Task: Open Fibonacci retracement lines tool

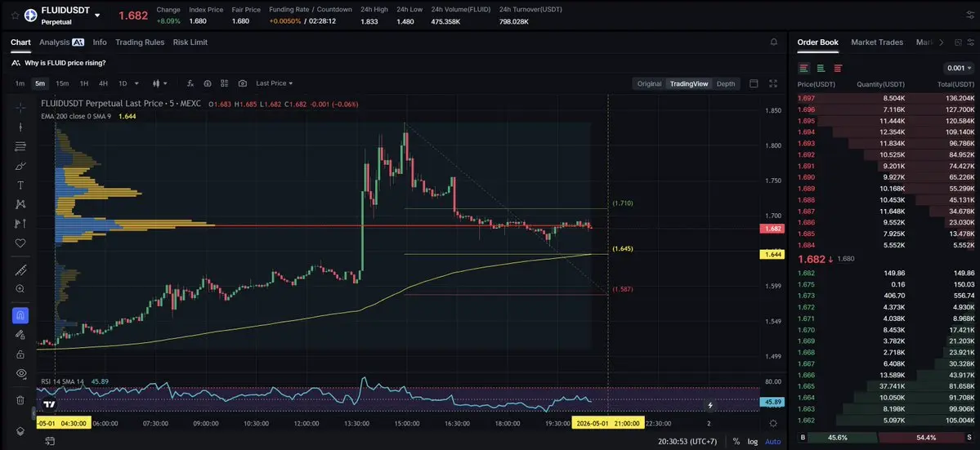Action: [20, 147]
